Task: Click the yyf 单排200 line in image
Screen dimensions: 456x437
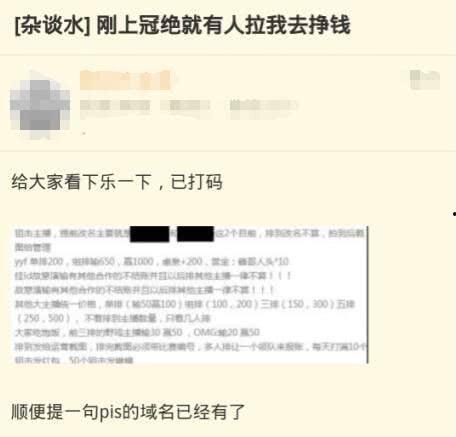Action: click(152, 262)
